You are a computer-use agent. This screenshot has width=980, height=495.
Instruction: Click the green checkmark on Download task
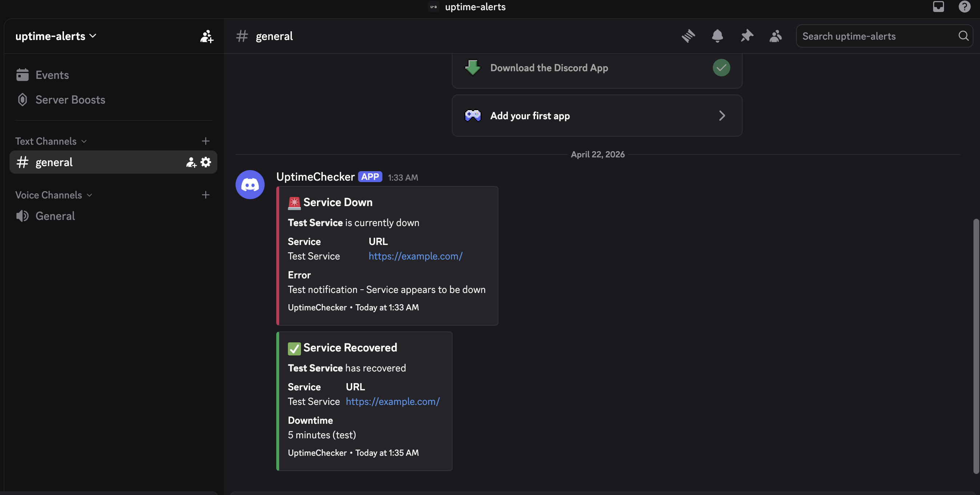click(721, 68)
